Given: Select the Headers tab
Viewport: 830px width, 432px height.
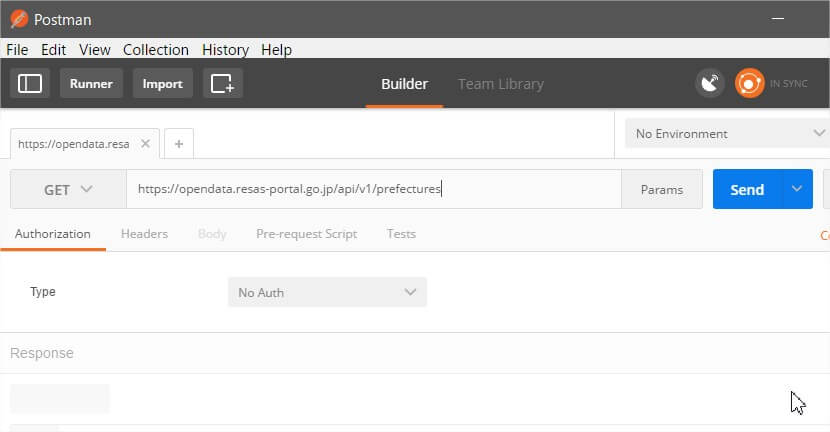Looking at the screenshot, I should (144, 234).
